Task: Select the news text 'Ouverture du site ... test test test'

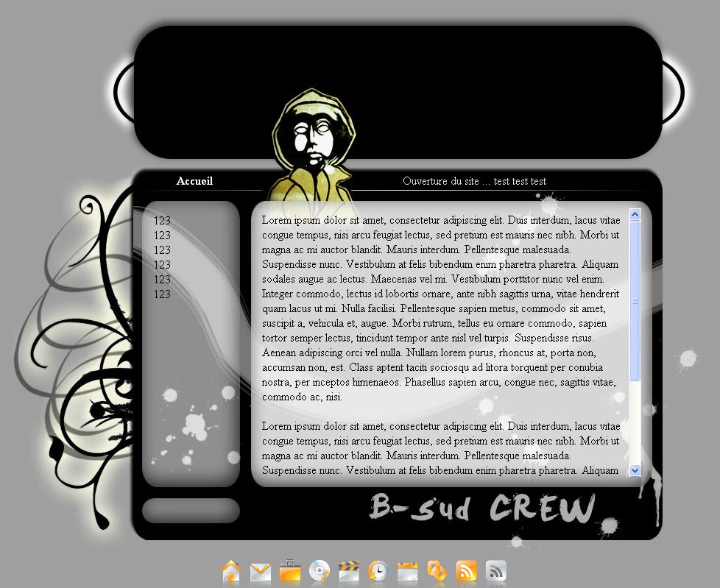Action: point(474,181)
